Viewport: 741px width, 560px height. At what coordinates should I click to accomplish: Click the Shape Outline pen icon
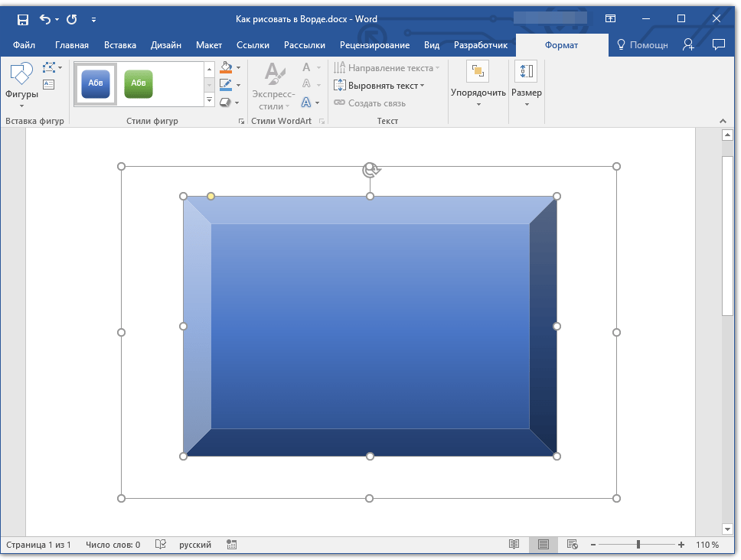point(226,85)
